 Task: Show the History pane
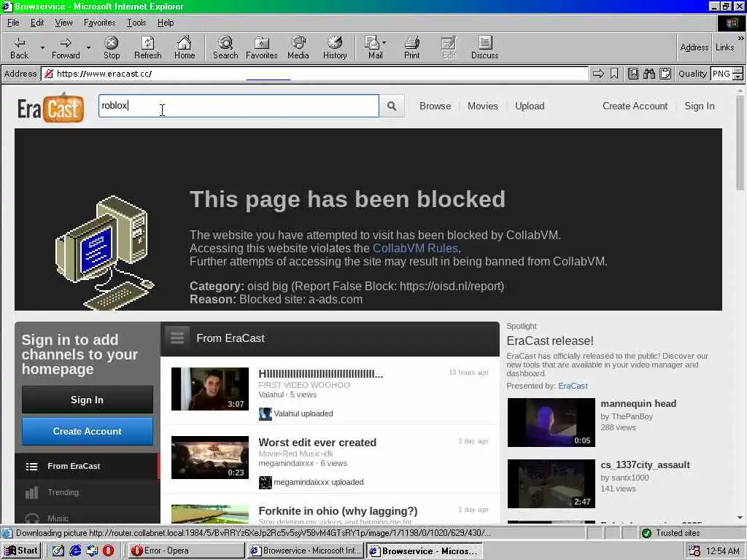click(x=335, y=47)
